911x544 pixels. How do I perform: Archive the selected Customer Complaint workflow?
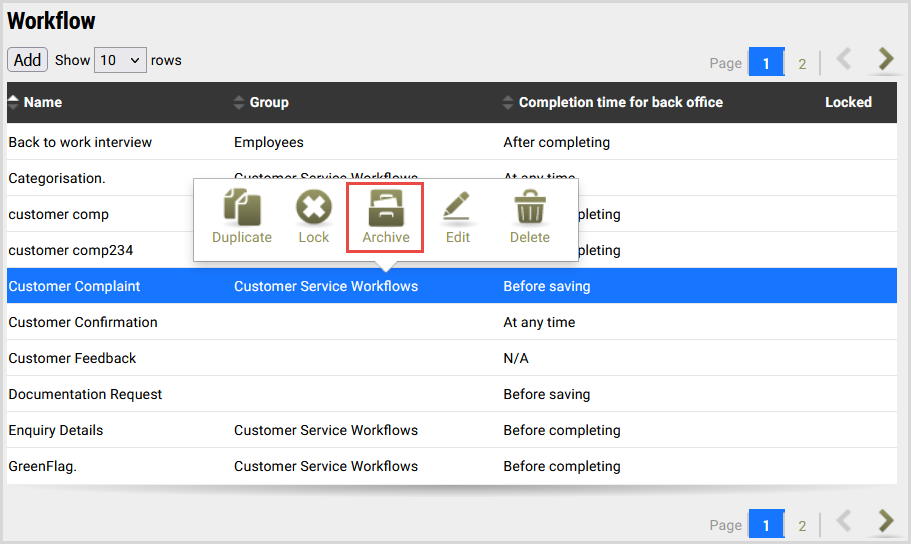386,217
